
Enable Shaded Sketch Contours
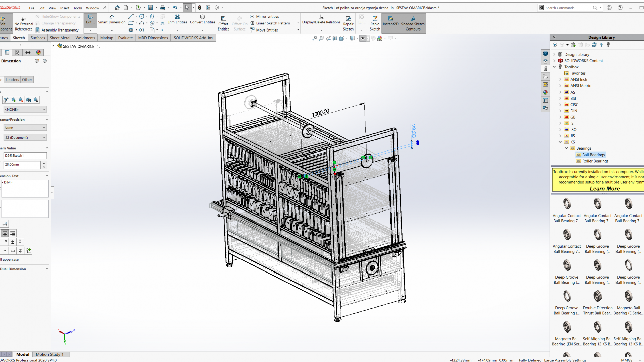[x=413, y=23]
